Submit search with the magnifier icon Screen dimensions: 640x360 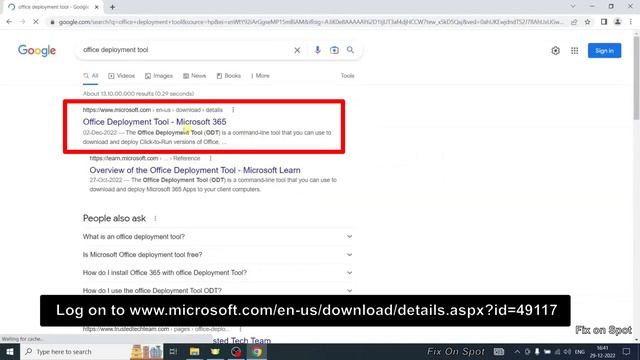(x=350, y=50)
